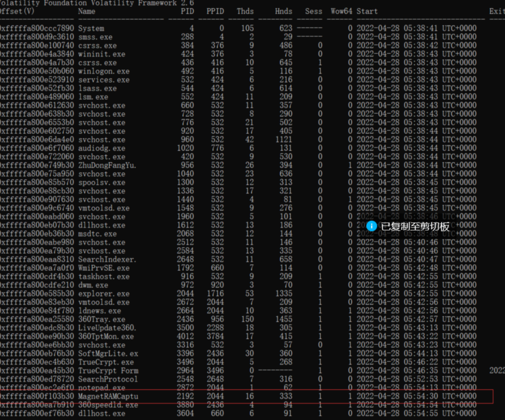Click start time 05:42:48 of WmiPrvSE.exe
The image size is (505, 420).
421,268
